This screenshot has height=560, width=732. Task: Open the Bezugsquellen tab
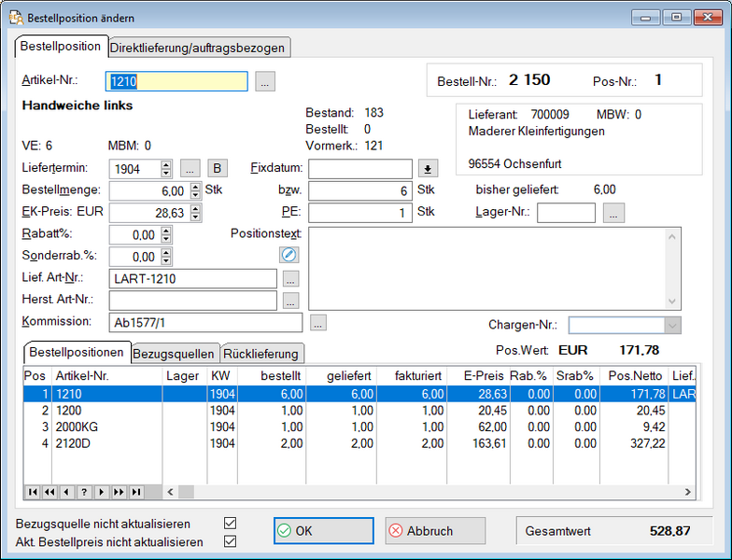click(175, 354)
